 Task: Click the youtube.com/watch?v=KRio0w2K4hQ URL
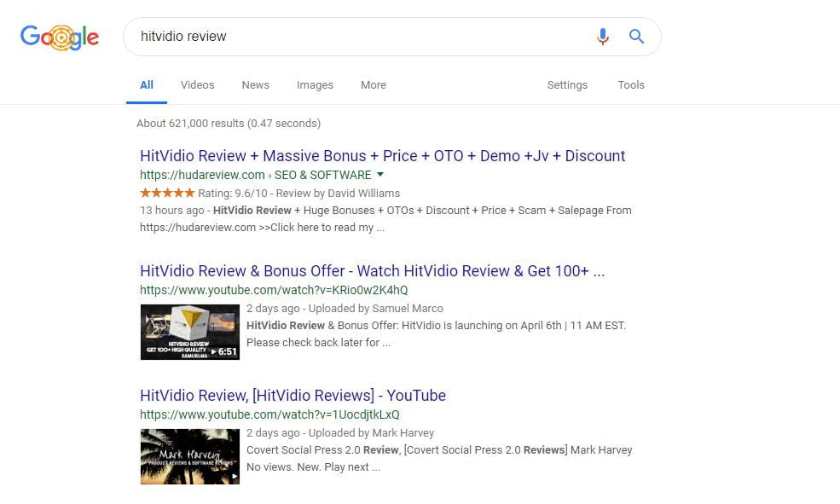click(274, 290)
